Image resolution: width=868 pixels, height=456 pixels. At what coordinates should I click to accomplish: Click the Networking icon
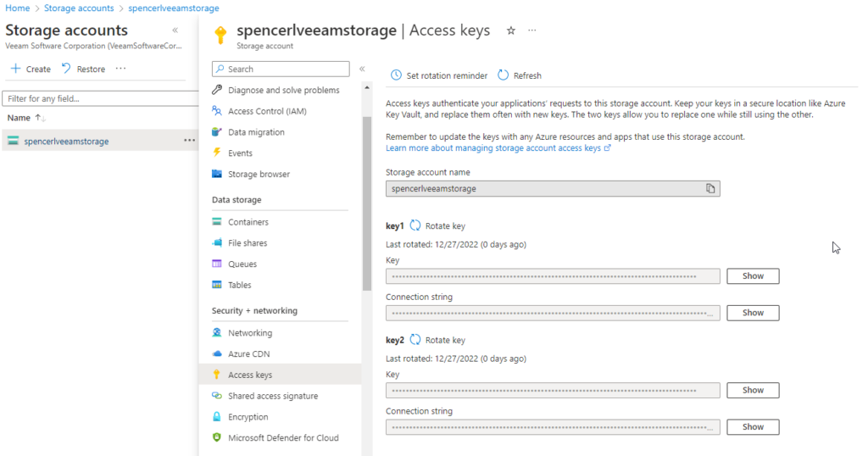tap(217, 332)
